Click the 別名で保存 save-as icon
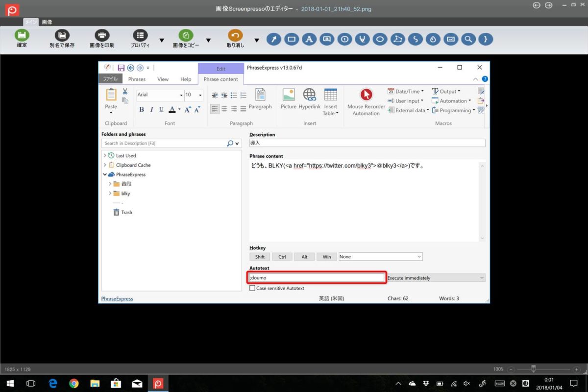This screenshot has height=392, width=588. [62, 35]
